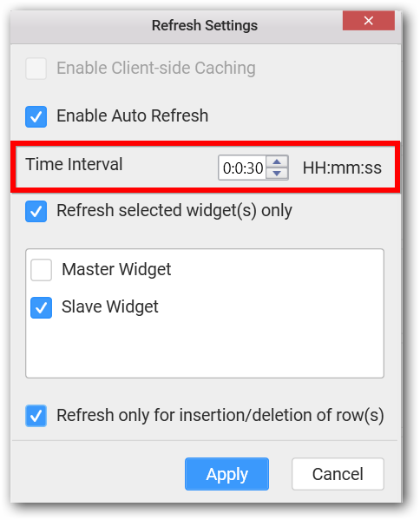Uncheck the Slave Widget checkbox
Viewport: 420px width, 520px height.
pyautogui.click(x=41, y=307)
